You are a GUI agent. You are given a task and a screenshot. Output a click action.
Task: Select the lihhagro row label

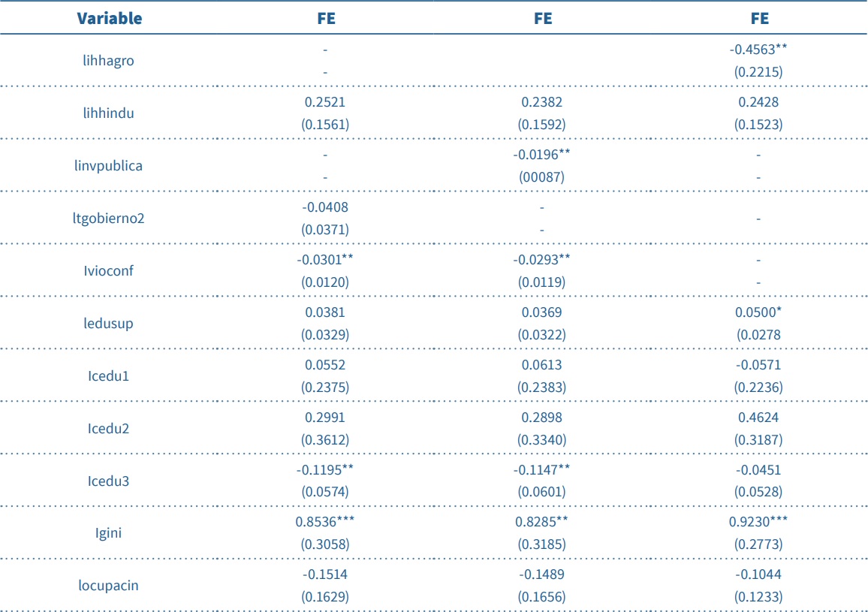pyautogui.click(x=109, y=61)
